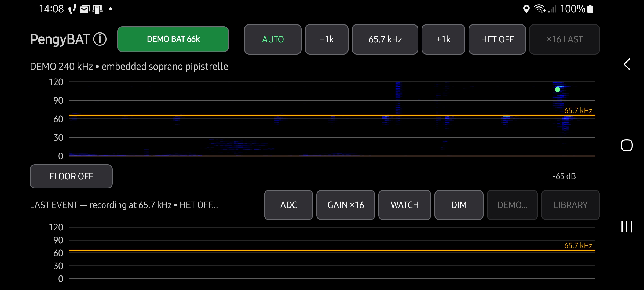The width and height of the screenshot is (644, 290).
Task: Open the PengyBAT info icon
Action: (100, 39)
